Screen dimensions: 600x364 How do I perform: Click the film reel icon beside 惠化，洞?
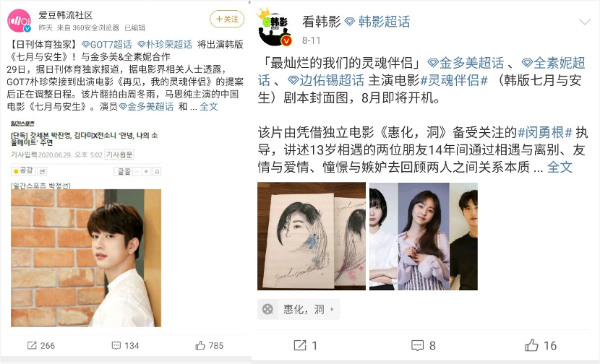coord(268,309)
